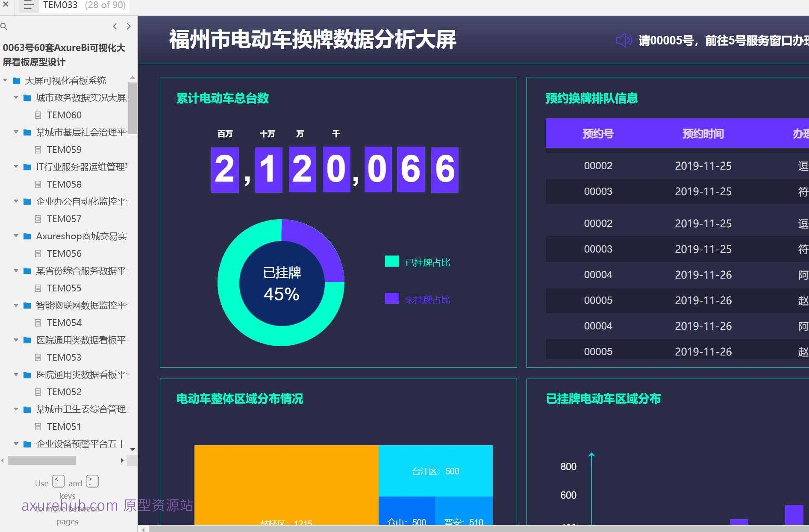Click the folder icon of 城市政务数据实况大屏
This screenshot has width=809, height=532.
(x=27, y=98)
